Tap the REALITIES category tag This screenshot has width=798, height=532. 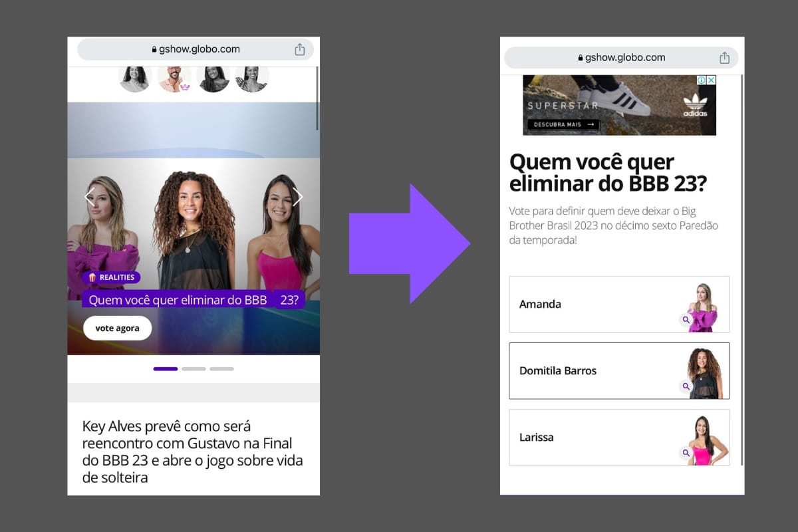(x=111, y=277)
